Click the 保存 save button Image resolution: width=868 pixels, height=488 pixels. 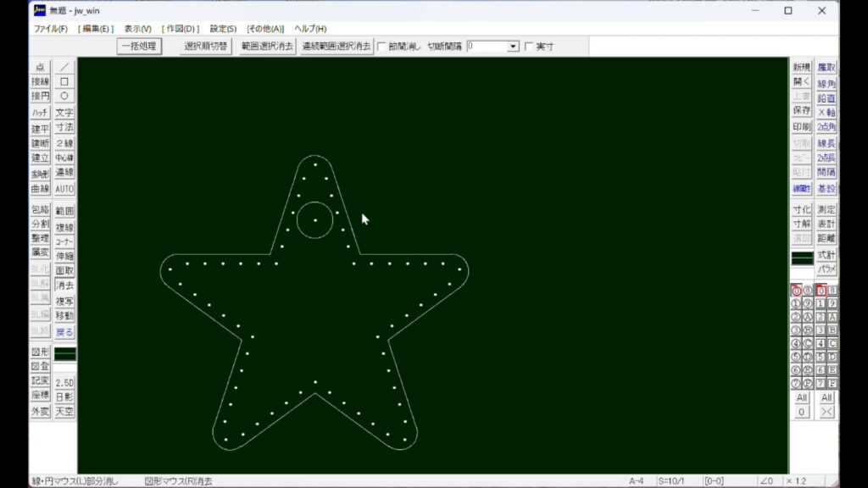click(801, 111)
